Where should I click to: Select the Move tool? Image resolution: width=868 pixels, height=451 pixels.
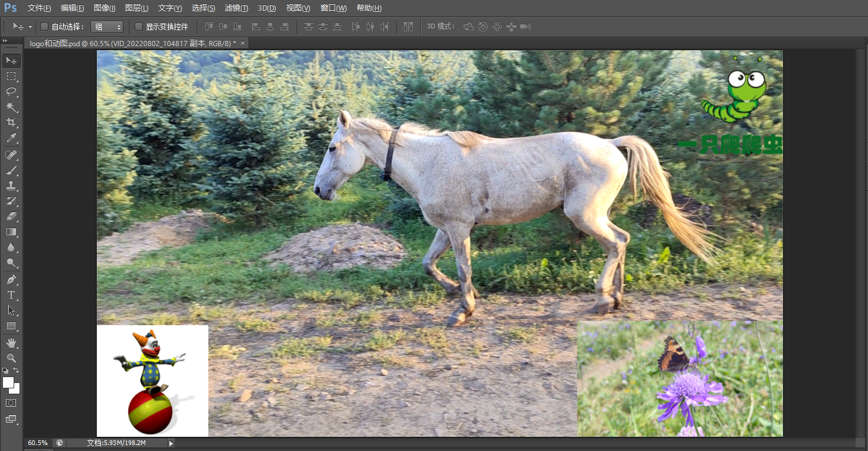click(x=11, y=60)
